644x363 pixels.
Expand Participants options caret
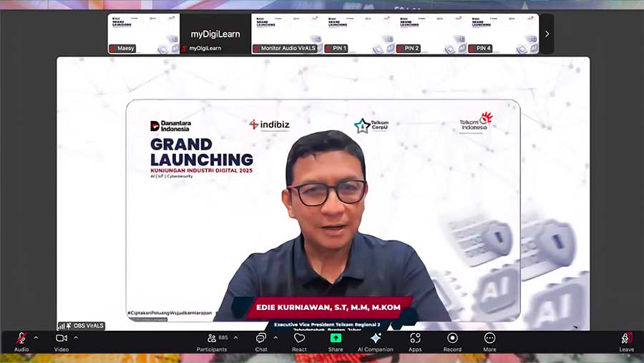point(235,337)
